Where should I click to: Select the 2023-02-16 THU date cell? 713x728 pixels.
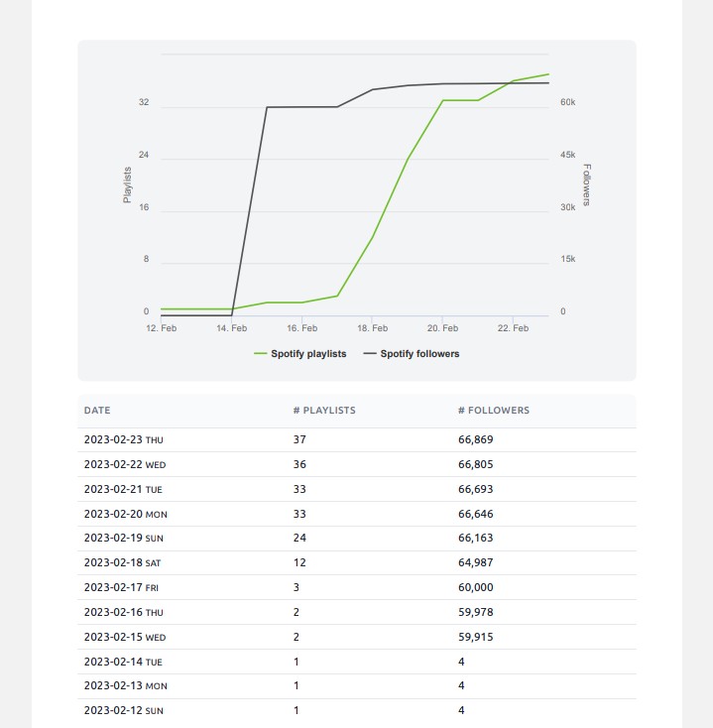click(124, 612)
